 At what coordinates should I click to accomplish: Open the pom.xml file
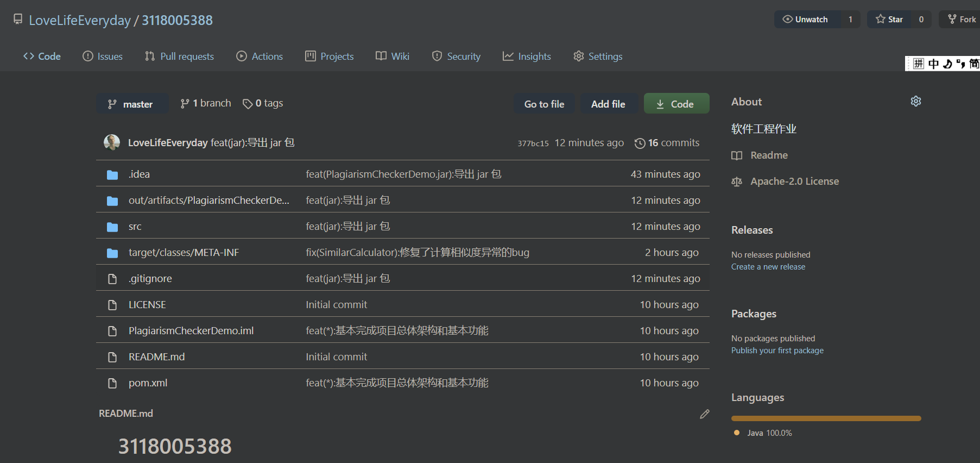click(148, 383)
